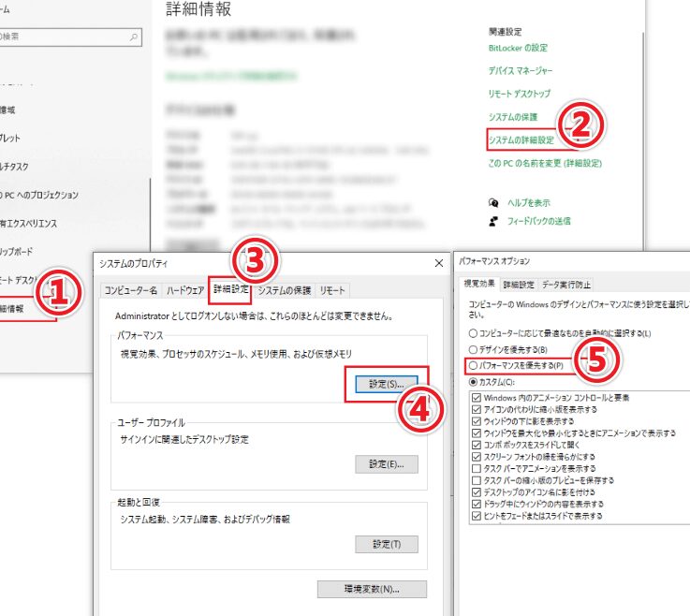Select デザインを優先する(B) radio button
Viewport: 690px width, 616px height.
coord(473,350)
